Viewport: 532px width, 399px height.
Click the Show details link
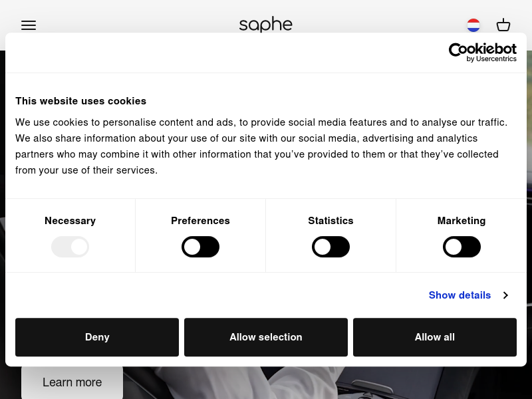coord(460,295)
